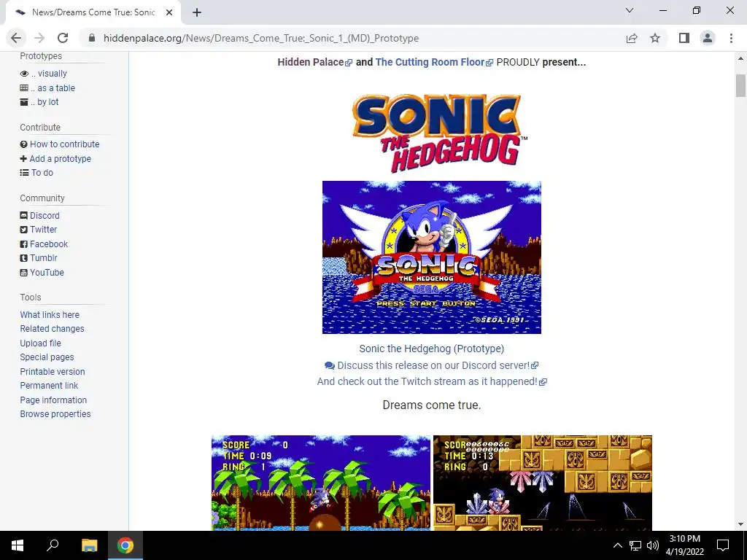Image resolution: width=747 pixels, height=560 pixels.
Task: Bookmark this page with the star icon
Action: 655,38
